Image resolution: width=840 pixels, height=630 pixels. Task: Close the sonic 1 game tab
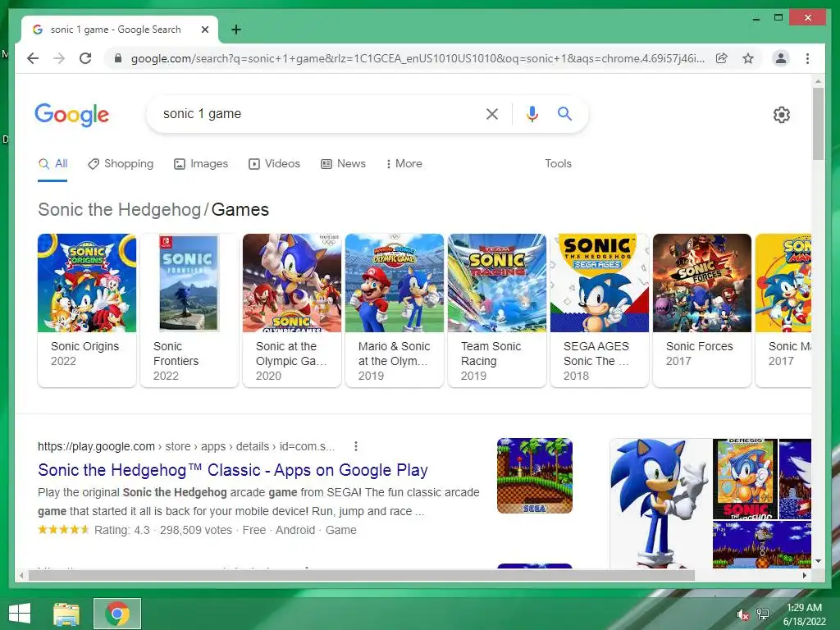[204, 30]
